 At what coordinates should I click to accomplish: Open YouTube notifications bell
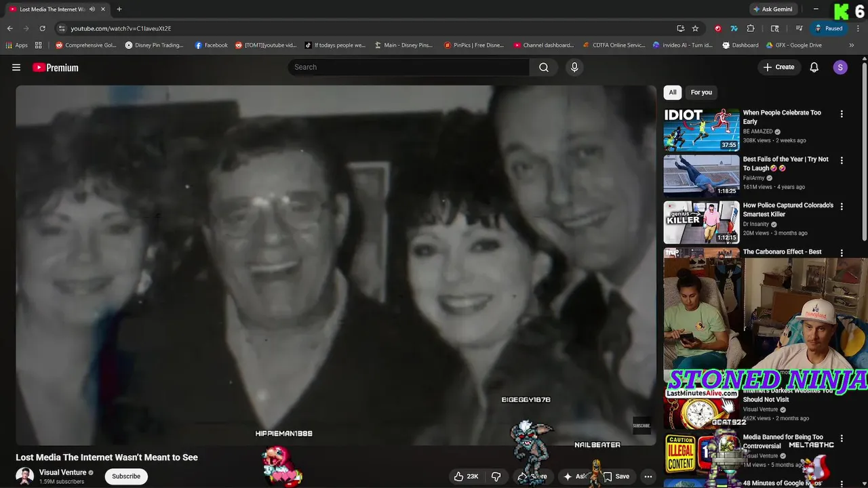point(814,67)
